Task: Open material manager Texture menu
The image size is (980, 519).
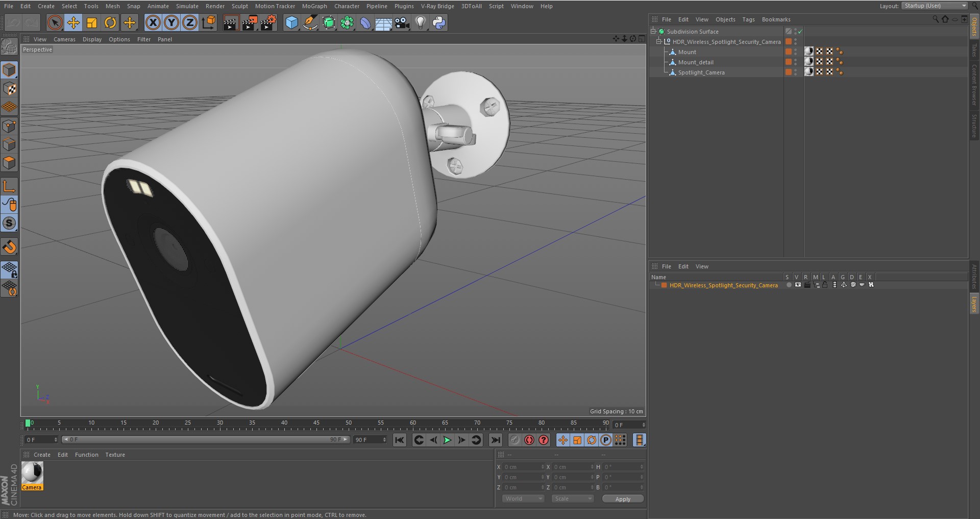Action: (115, 455)
